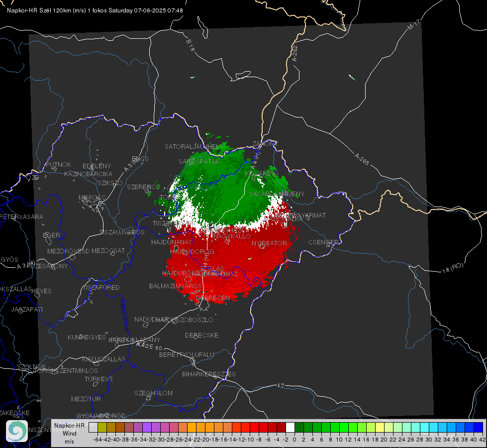Click the DERECSKE town label
487x448 pixels.
click(x=201, y=335)
